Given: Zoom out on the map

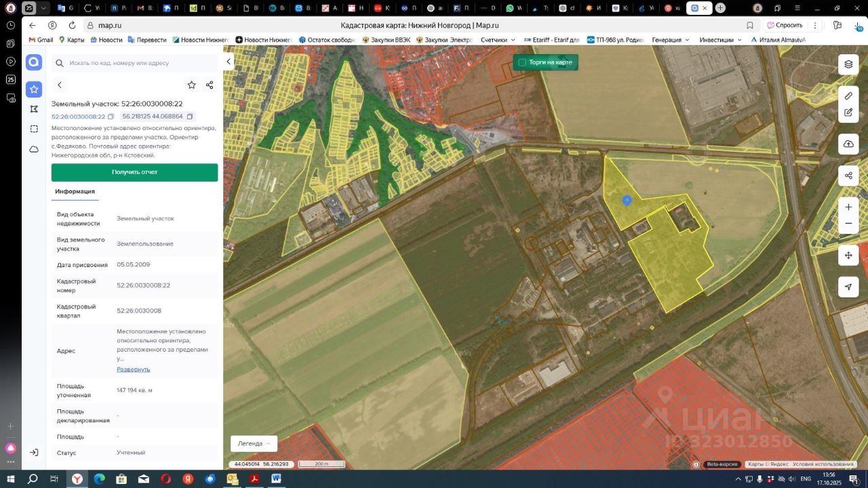Looking at the screenshot, I should pyautogui.click(x=848, y=224).
